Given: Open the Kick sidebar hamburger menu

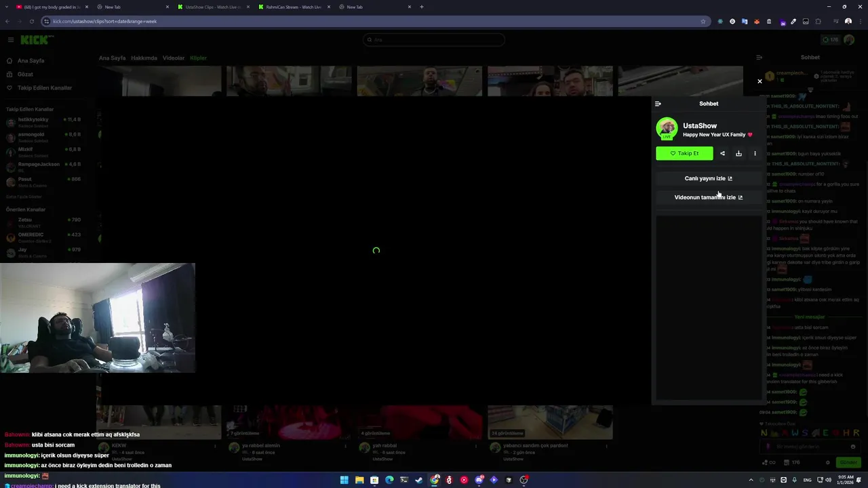Looking at the screenshot, I should (11, 40).
